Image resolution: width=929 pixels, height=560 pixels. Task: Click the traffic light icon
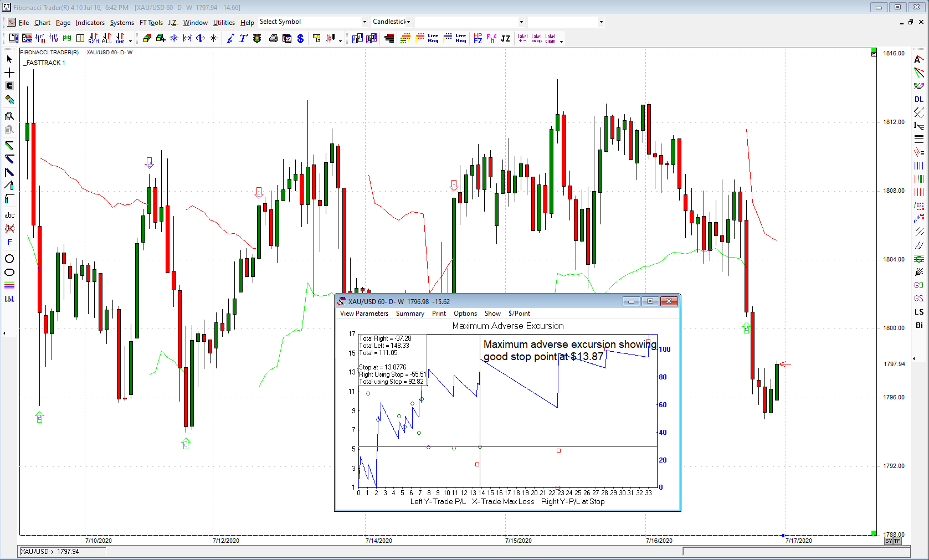[x=257, y=38]
